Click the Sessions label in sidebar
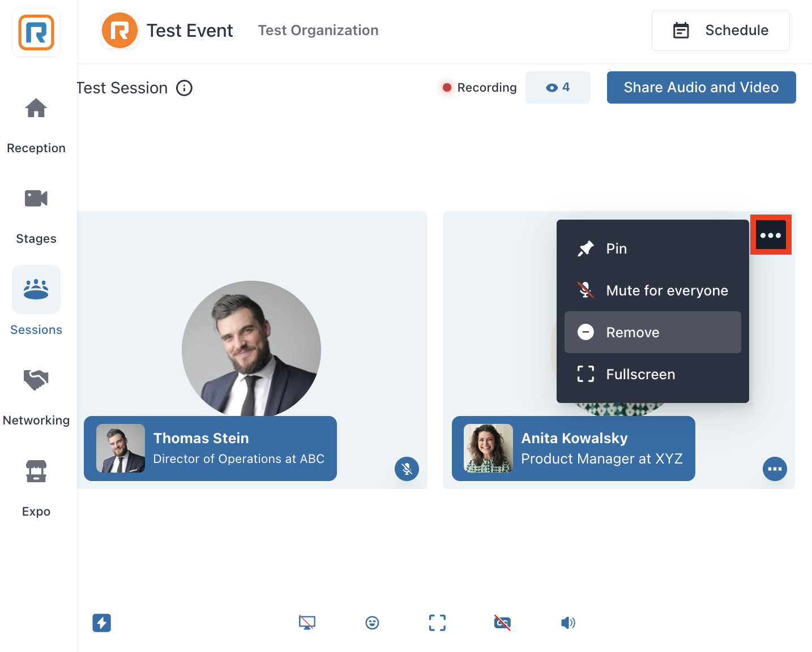The width and height of the screenshot is (812, 652). (36, 330)
